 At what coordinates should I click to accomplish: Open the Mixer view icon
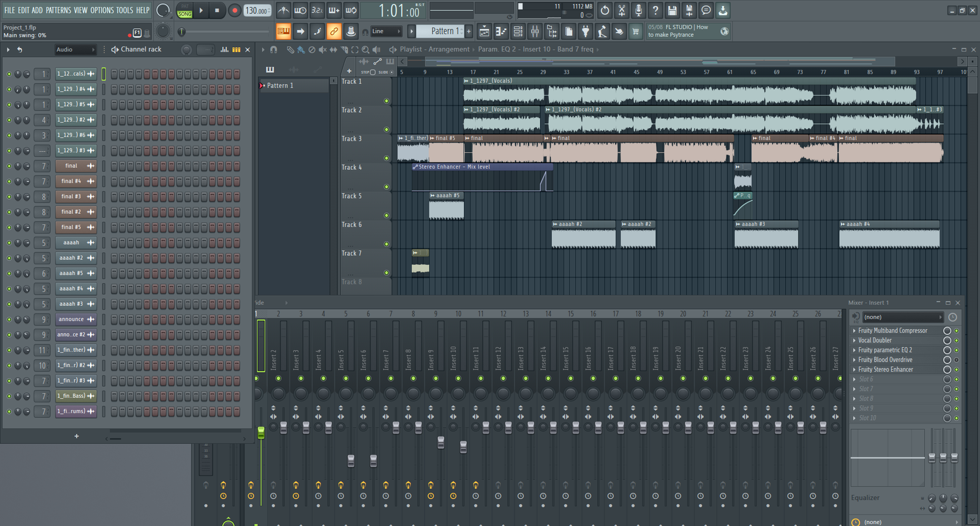(535, 31)
